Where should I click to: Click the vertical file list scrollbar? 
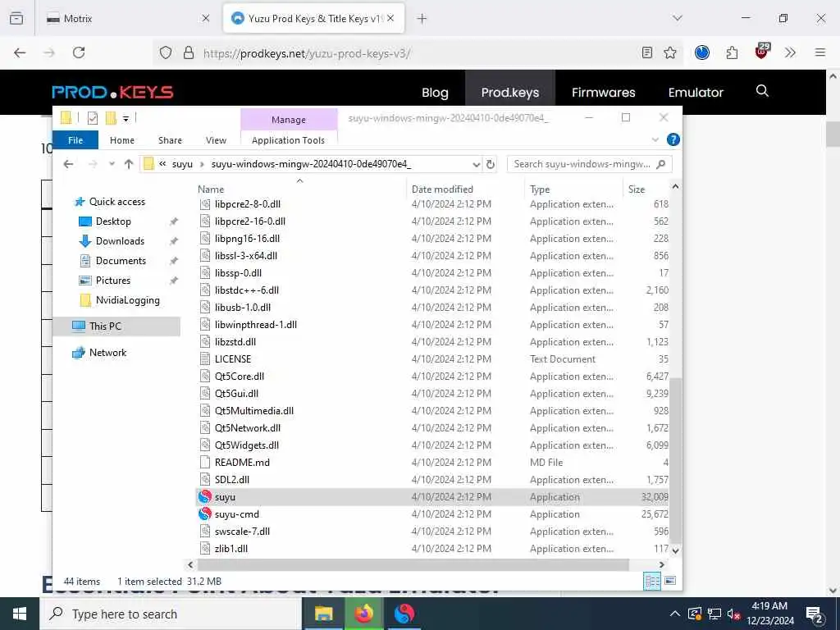pyautogui.click(x=676, y=461)
